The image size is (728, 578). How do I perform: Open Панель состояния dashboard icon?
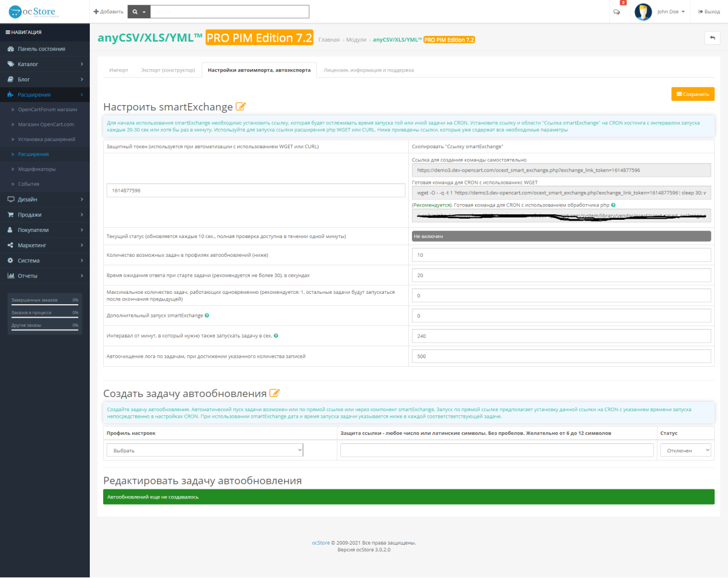click(x=11, y=49)
